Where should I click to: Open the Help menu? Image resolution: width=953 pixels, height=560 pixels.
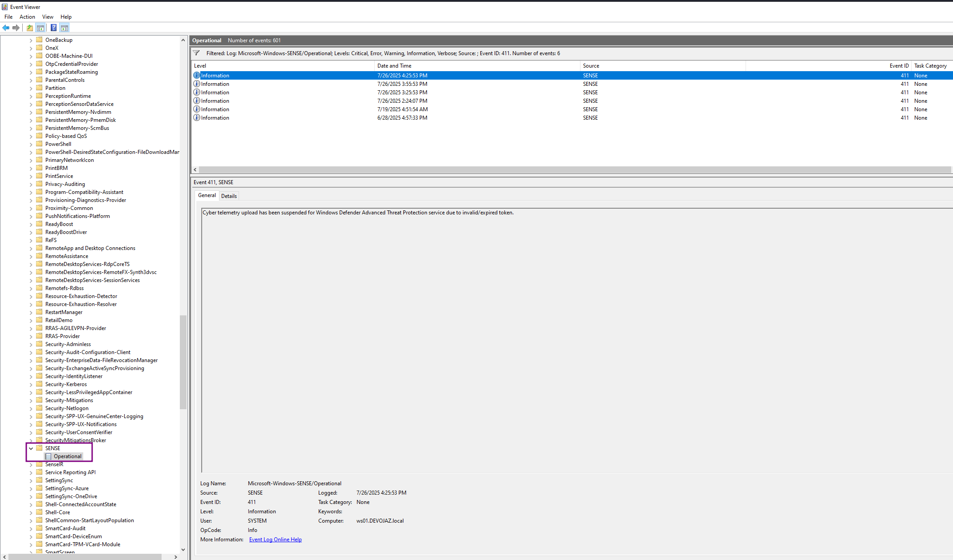point(66,16)
